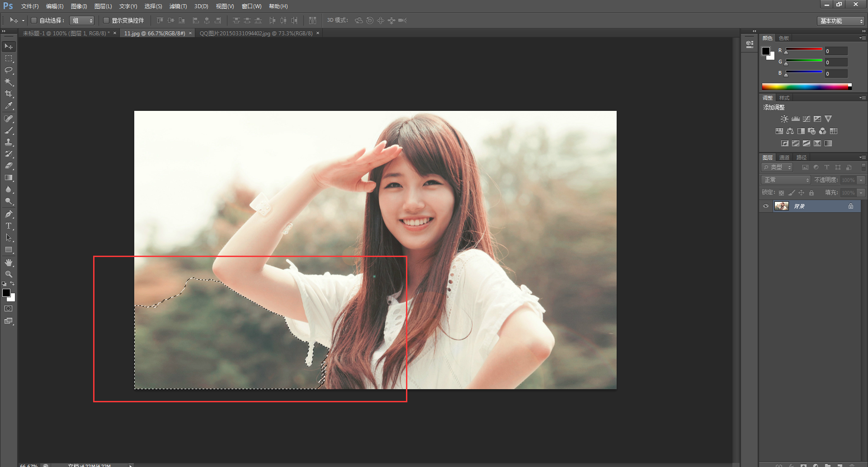Open the 组 auto-select dropdown

(82, 20)
